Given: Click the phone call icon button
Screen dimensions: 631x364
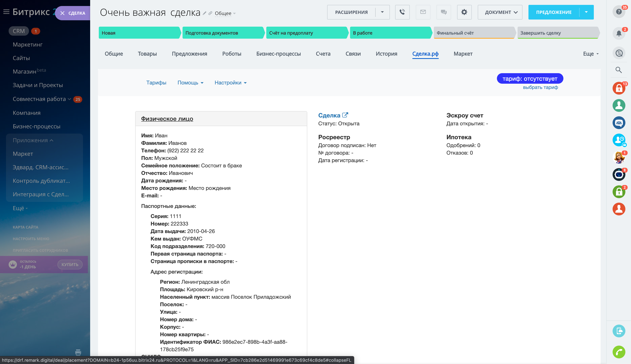Looking at the screenshot, I should coord(402,12).
